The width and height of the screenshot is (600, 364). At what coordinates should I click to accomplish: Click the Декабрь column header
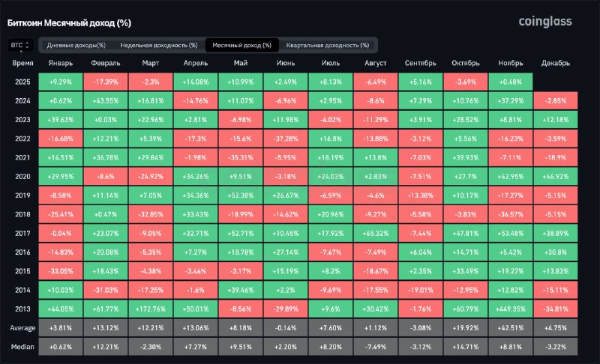[554, 64]
